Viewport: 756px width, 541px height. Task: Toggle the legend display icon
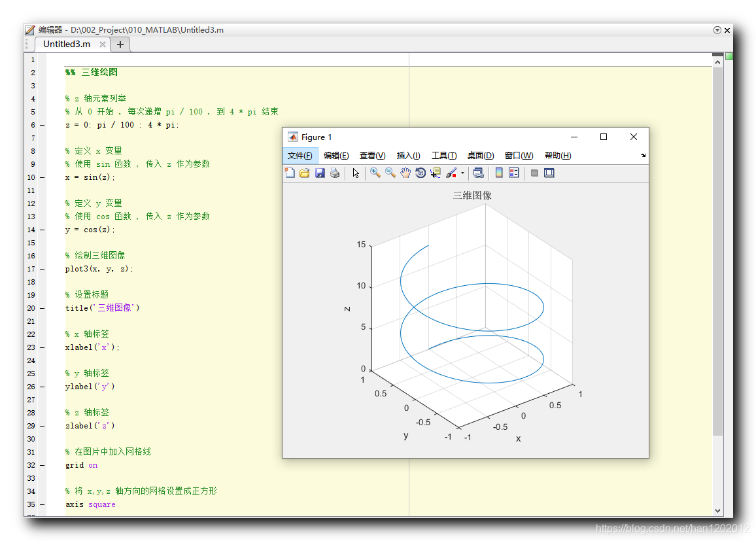coord(513,173)
